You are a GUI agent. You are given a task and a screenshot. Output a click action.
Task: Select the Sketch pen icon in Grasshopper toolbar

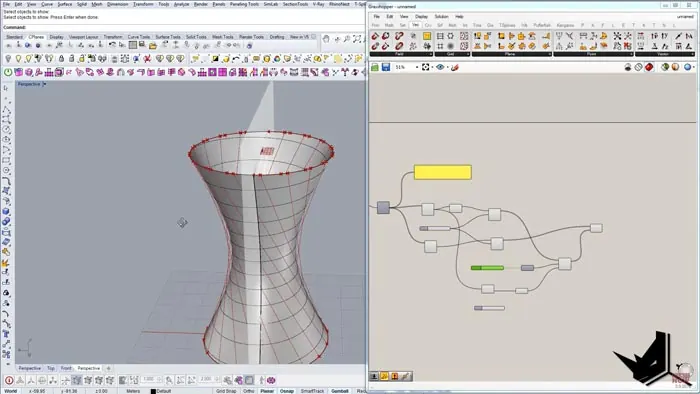454,67
